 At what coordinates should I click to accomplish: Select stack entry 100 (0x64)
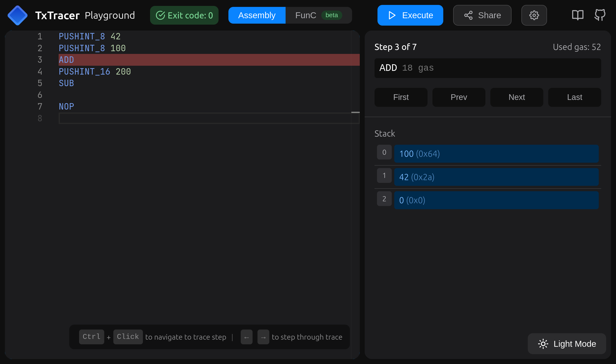pyautogui.click(x=496, y=154)
